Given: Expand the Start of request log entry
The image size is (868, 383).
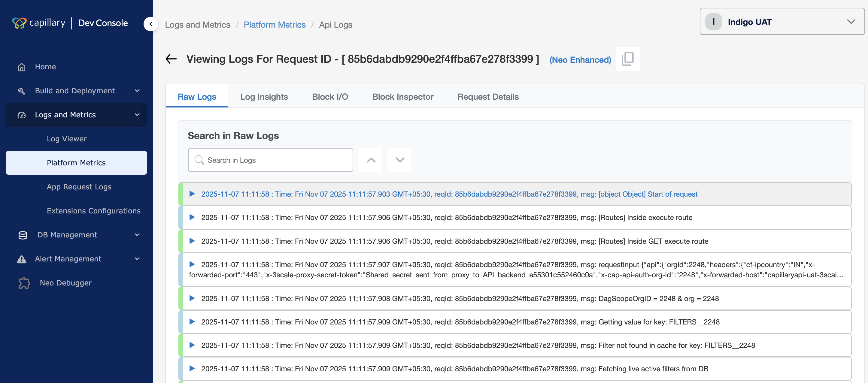Looking at the screenshot, I should click(x=192, y=194).
